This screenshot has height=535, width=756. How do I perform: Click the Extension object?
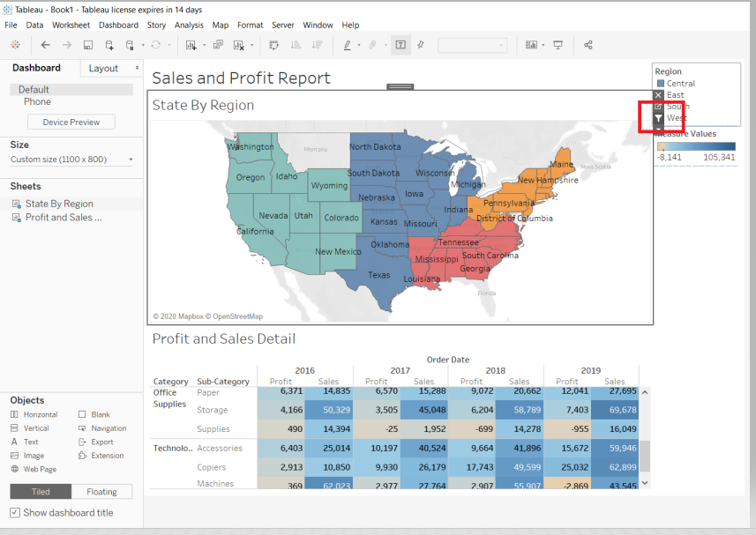coord(101,456)
